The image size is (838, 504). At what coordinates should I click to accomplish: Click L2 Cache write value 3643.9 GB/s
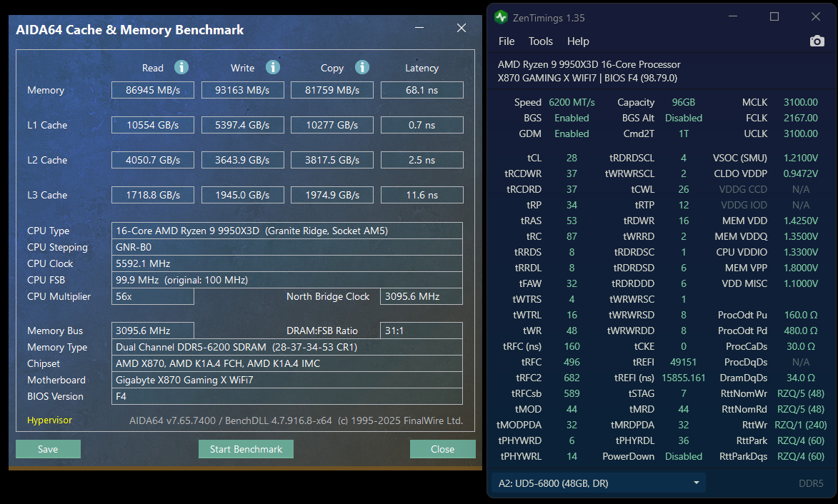click(243, 160)
